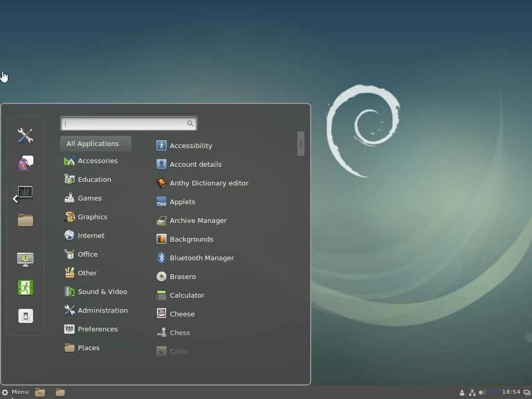The image size is (532, 399).
Task: Open System Settings wrench favorite icon
Action: (25, 136)
